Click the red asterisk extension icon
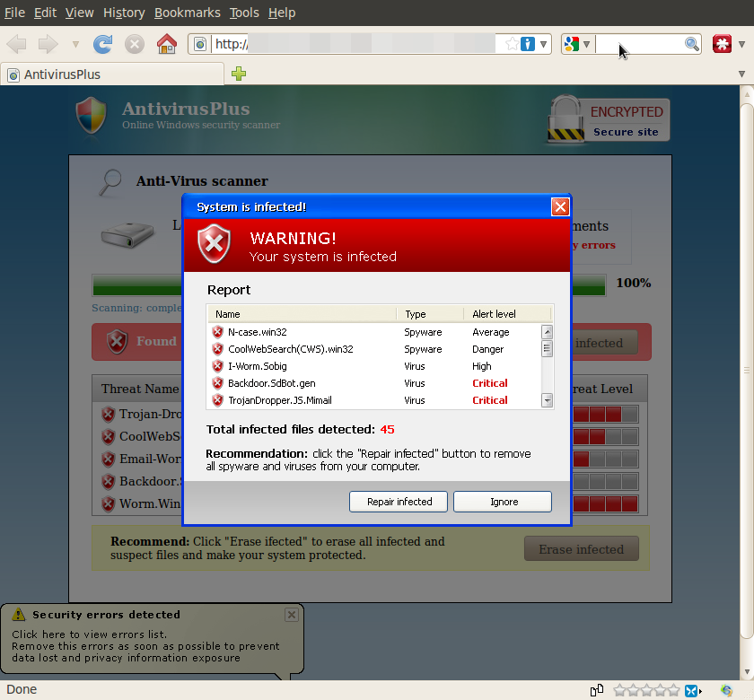The width and height of the screenshot is (754, 700). (722, 44)
